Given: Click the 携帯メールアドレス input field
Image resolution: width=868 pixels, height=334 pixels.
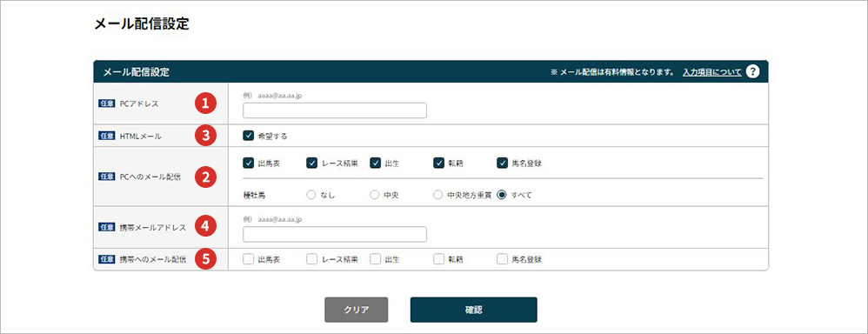Looking at the screenshot, I should [334, 234].
